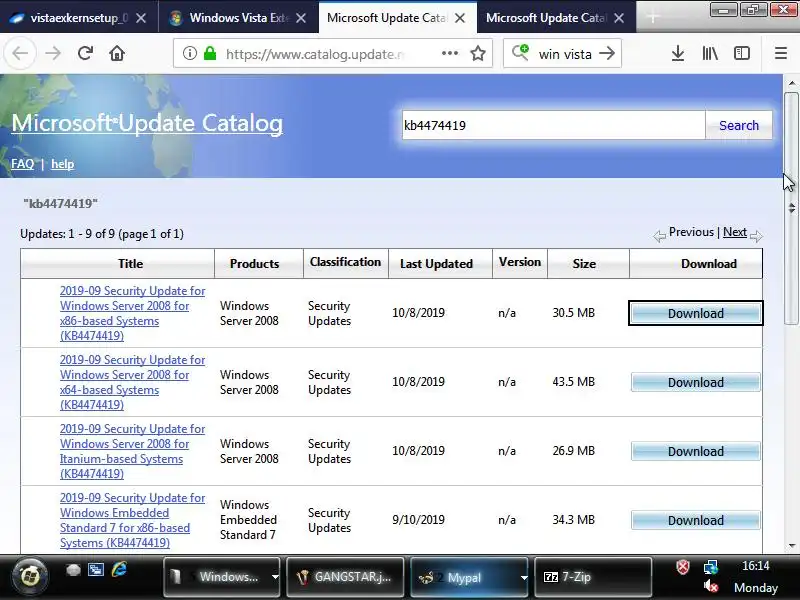This screenshot has width=800, height=600.
Task: Launch Internet Explorer from quick launch
Action: pyautogui.click(x=119, y=569)
